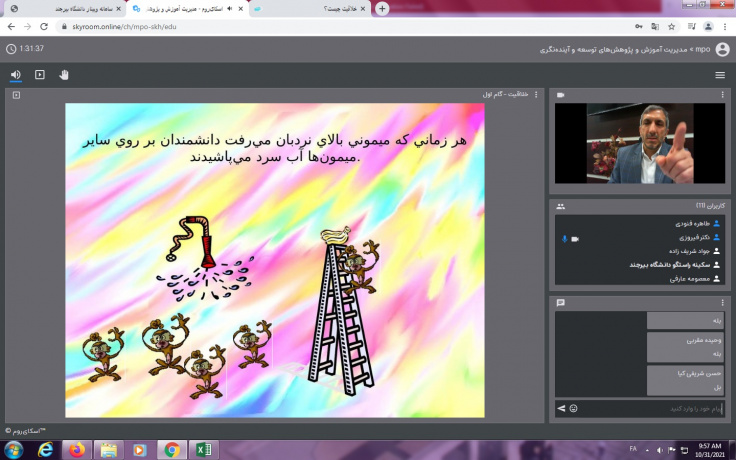The image size is (736, 460).
Task: Open the presentation panel three-dot options menu
Action: 536,95
